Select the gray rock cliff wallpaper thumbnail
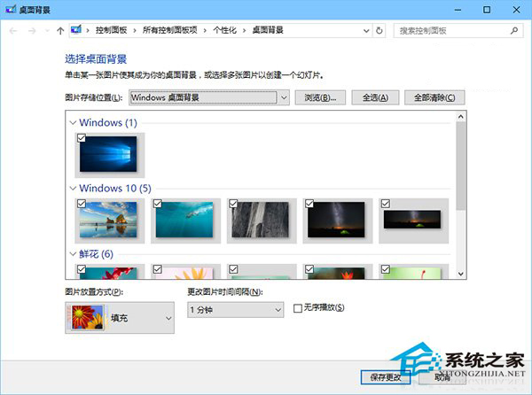 [260, 220]
